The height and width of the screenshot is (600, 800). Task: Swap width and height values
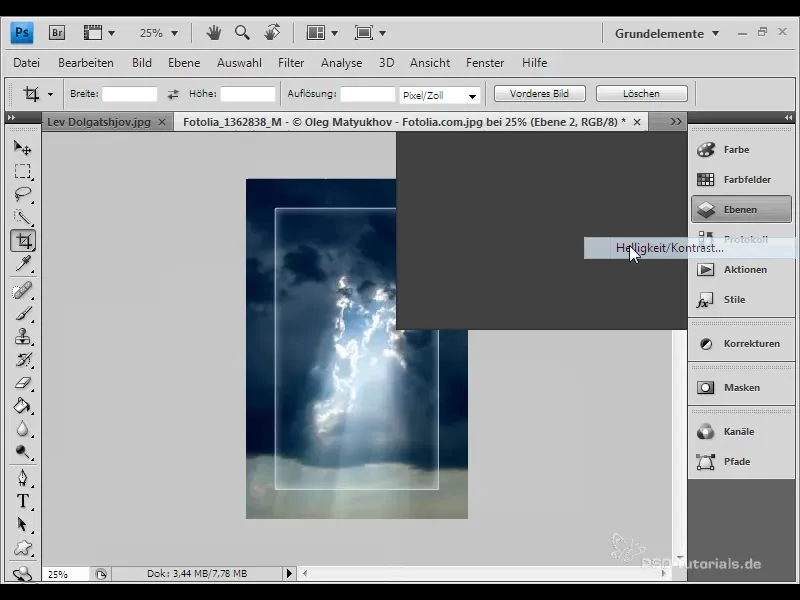(173, 94)
